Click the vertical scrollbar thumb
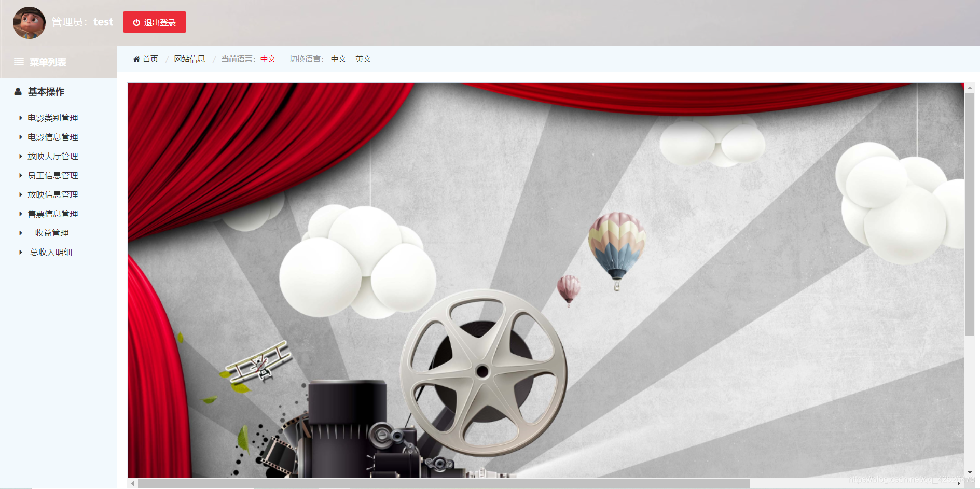The image size is (980, 489). pos(970,214)
